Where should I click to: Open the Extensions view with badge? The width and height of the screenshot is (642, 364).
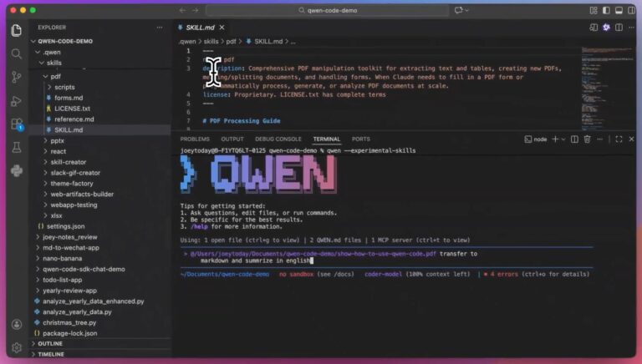click(x=17, y=124)
